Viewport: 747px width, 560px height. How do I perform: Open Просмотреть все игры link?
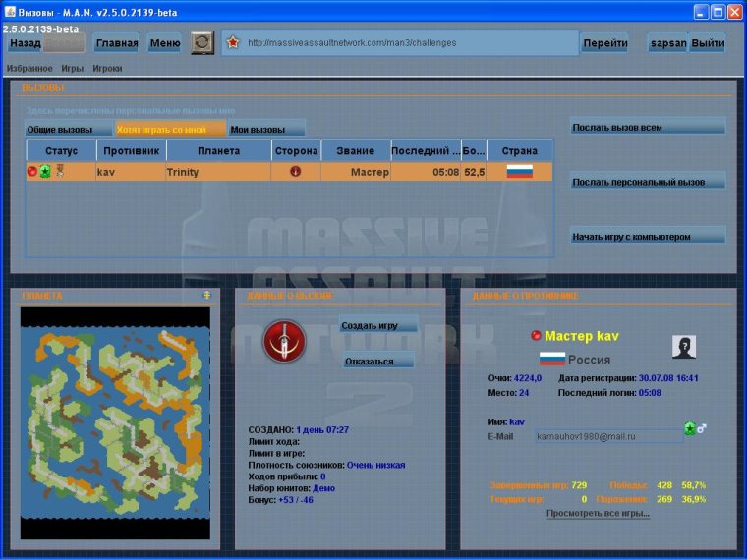(598, 513)
